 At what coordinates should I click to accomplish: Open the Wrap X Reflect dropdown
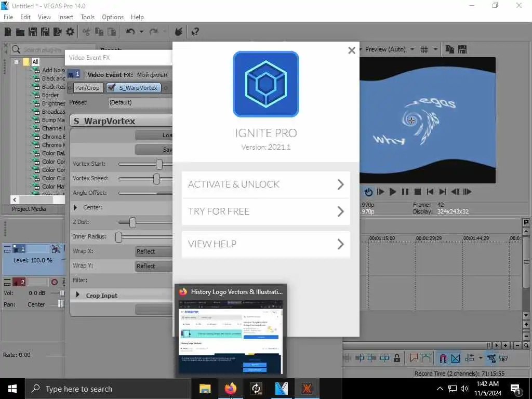[x=154, y=251]
